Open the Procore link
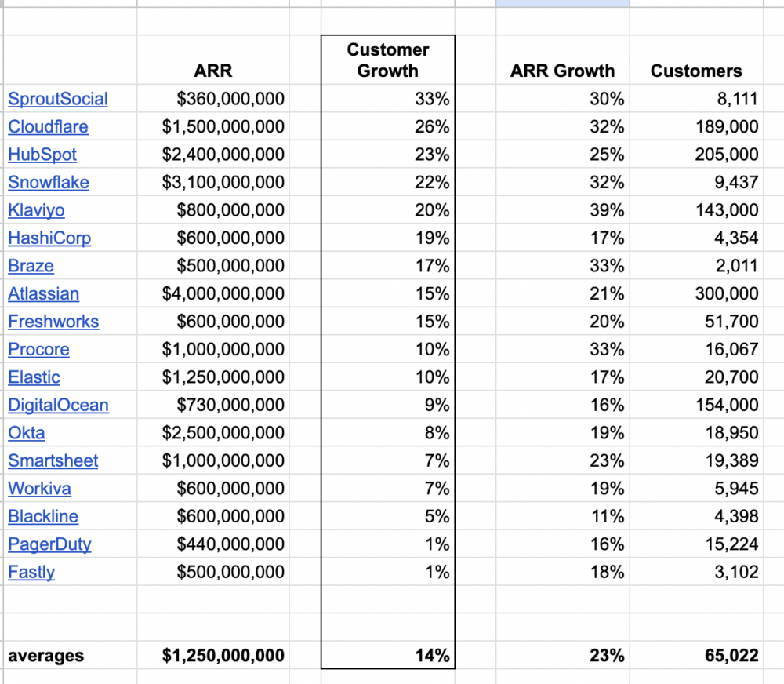Screen dimensions: 784x684 tap(38, 349)
